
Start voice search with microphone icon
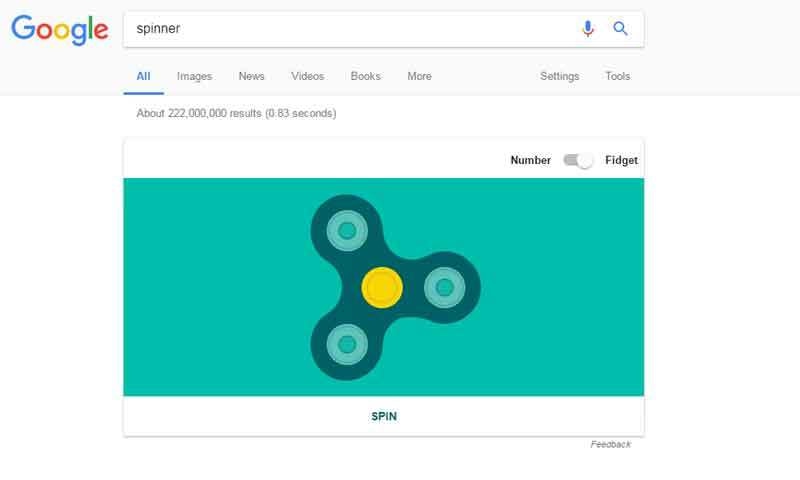[588, 29]
